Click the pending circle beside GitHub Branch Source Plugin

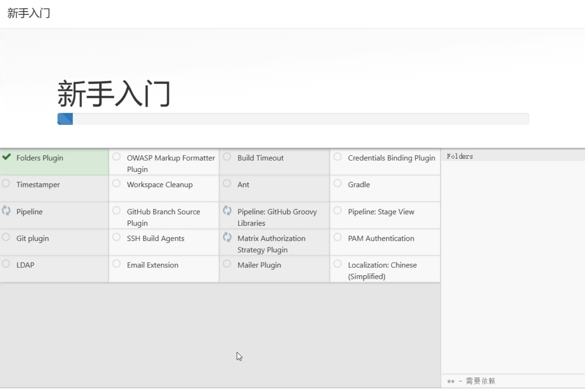116,211
